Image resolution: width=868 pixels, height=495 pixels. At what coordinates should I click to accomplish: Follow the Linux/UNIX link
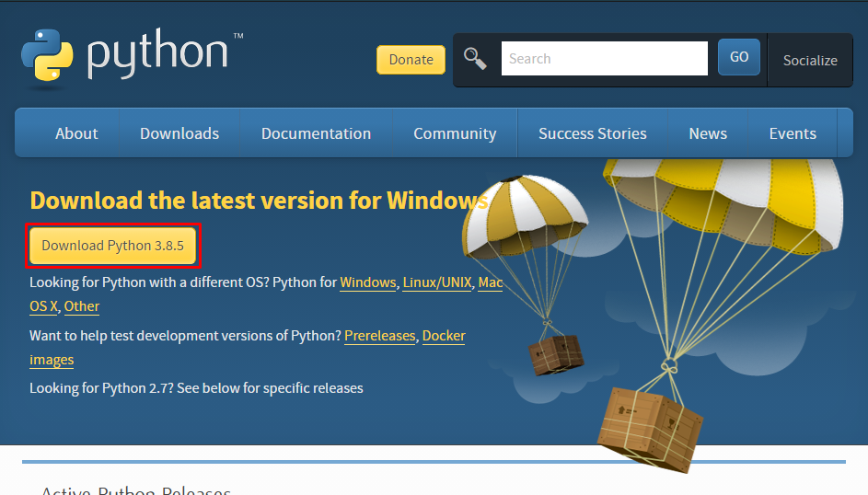(437, 282)
